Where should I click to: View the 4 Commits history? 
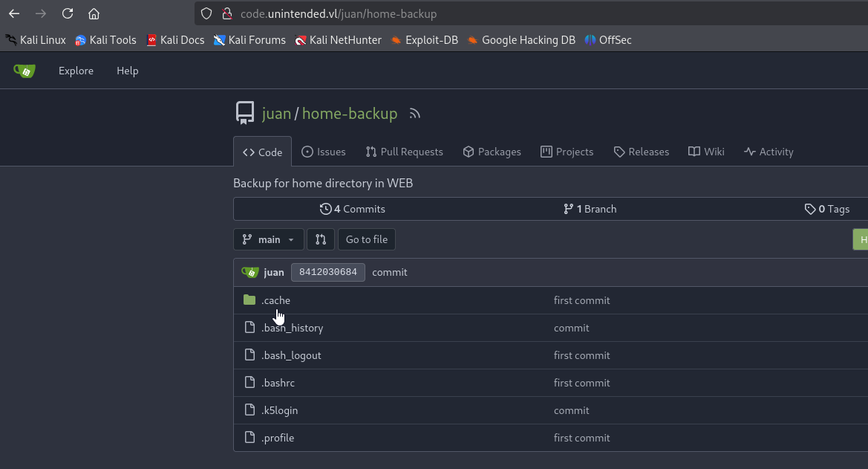[x=353, y=209]
